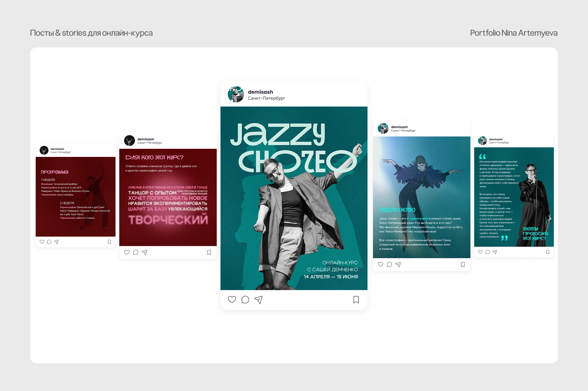588x391 pixels.
Task: Save the blue illustrated dancer post
Action: point(463,264)
